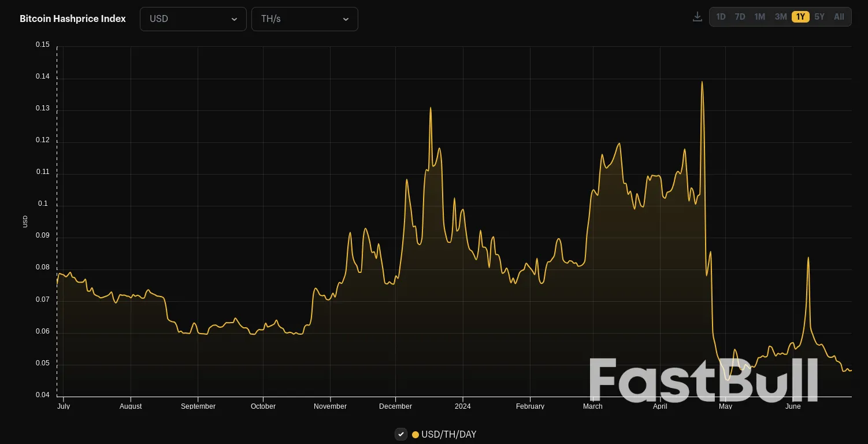This screenshot has width=868, height=444.
Task: Open the USD currency dropdown
Action: pos(193,19)
